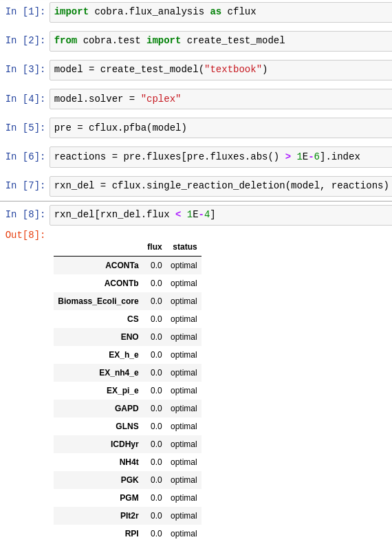Select the In [5]: prompt label
Image resolution: width=392 pixels, height=544 pixels.
[25, 127]
